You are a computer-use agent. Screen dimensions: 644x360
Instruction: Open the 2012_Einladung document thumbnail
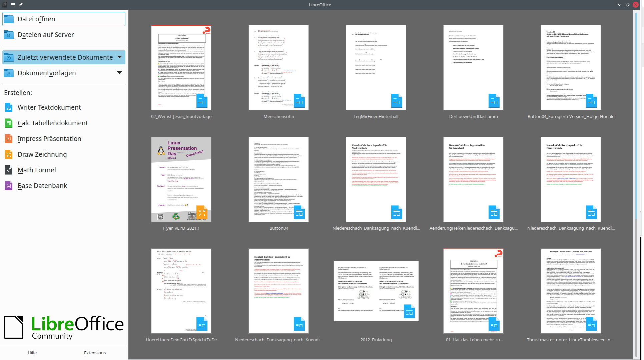click(x=376, y=291)
